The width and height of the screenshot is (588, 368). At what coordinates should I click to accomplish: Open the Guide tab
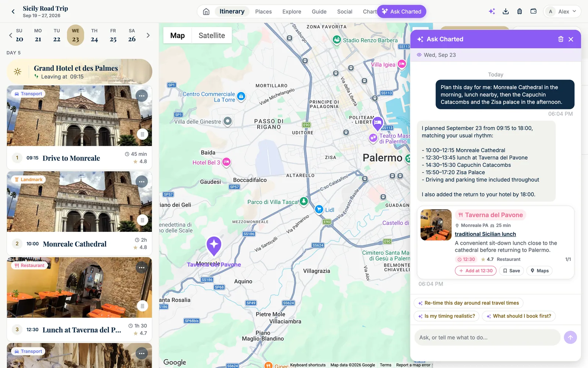(x=319, y=11)
